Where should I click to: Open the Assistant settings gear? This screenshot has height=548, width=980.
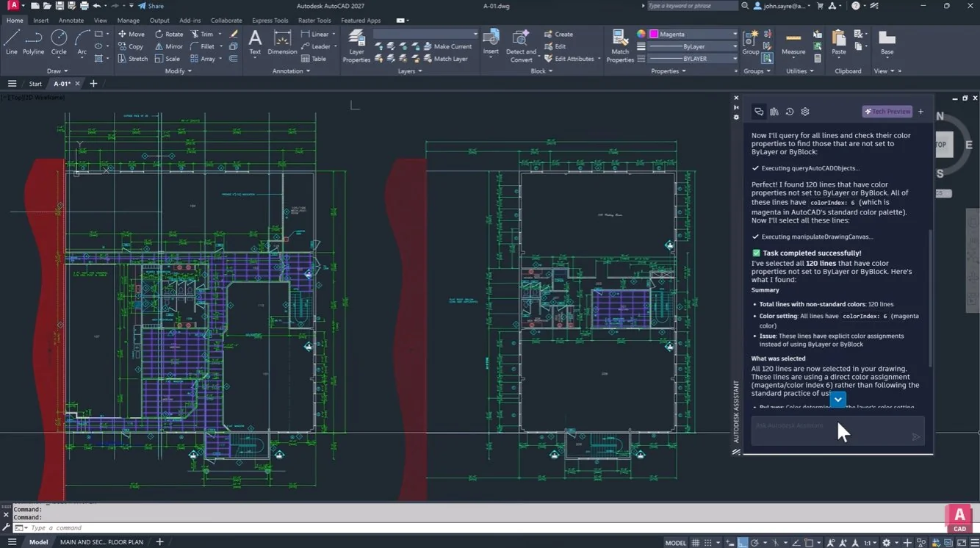pyautogui.click(x=805, y=112)
